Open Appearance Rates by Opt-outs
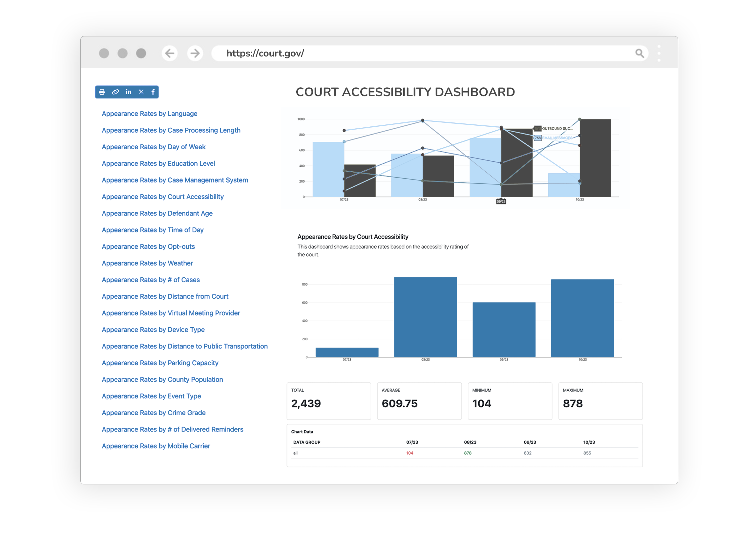Image resolution: width=756 pixels, height=552 pixels. pyautogui.click(x=148, y=246)
